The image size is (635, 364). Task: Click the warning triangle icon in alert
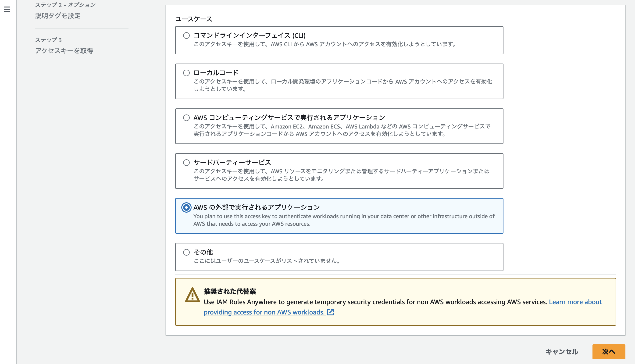[x=192, y=295]
